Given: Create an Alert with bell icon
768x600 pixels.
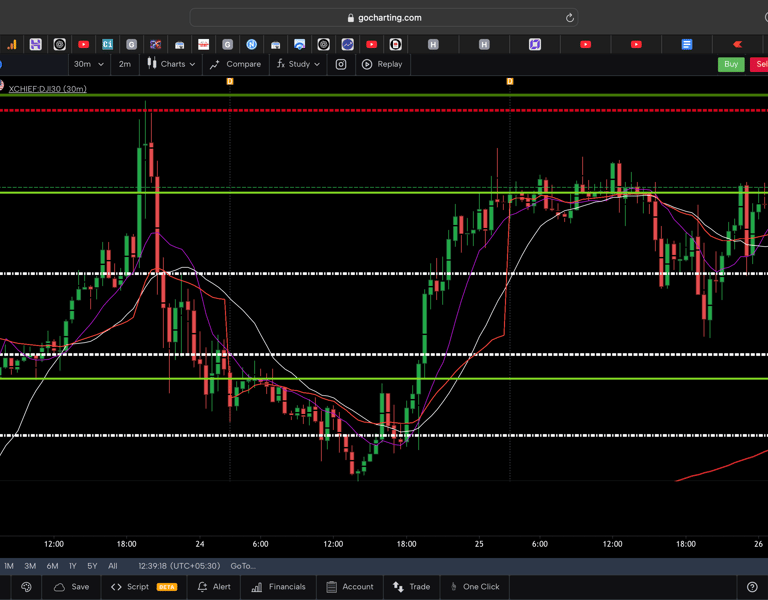Looking at the screenshot, I should 214,587.
